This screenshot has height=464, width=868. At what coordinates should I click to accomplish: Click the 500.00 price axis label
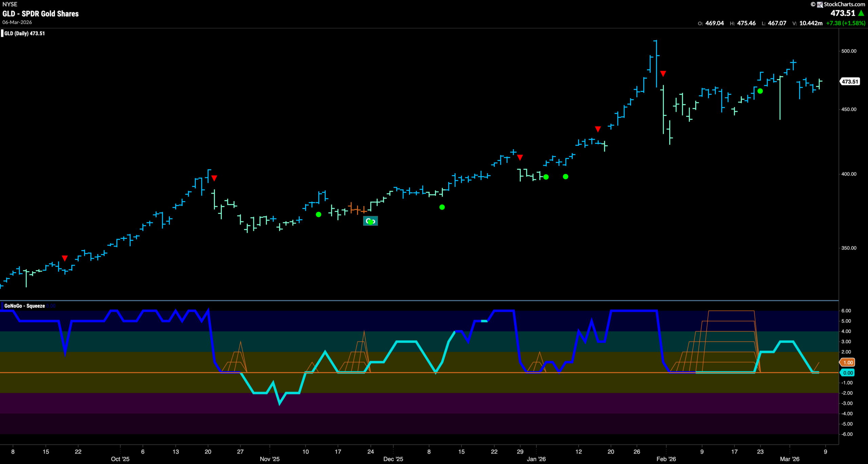849,51
